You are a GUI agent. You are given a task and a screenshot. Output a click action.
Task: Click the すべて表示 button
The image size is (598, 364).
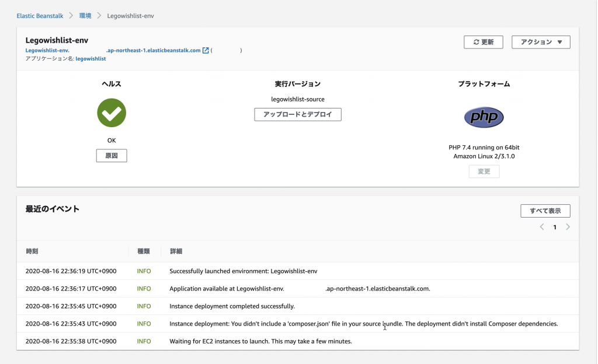pos(545,211)
